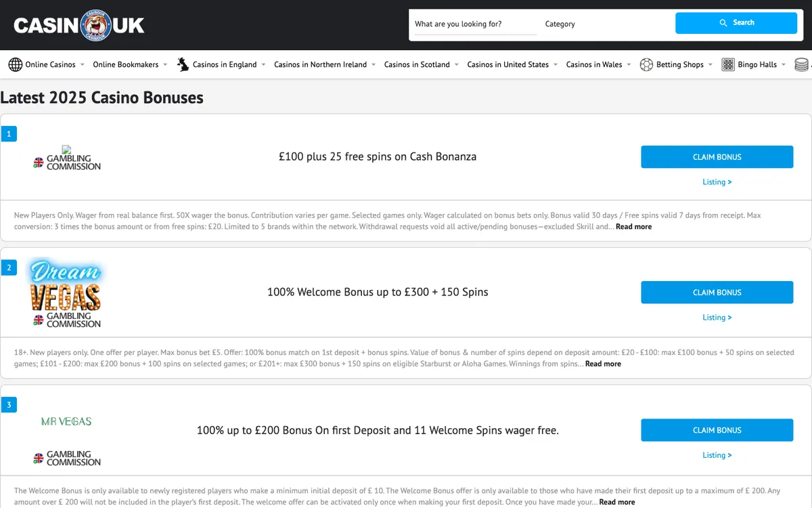Open the Casinos in Scotland menu

(x=417, y=64)
